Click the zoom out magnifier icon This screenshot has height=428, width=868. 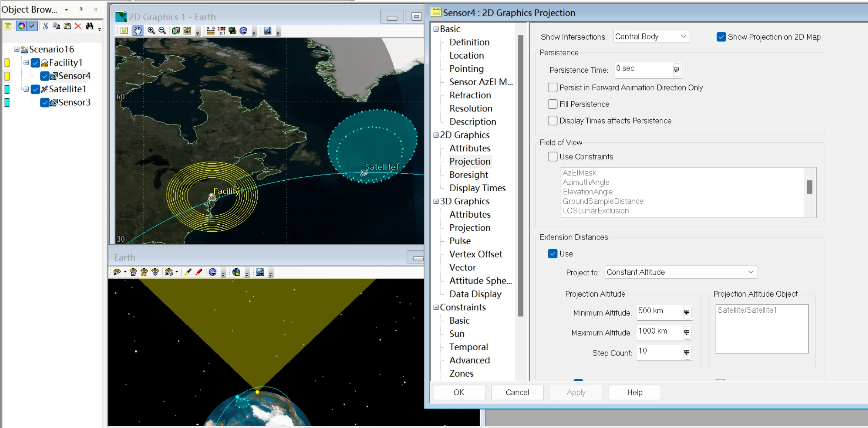(162, 31)
